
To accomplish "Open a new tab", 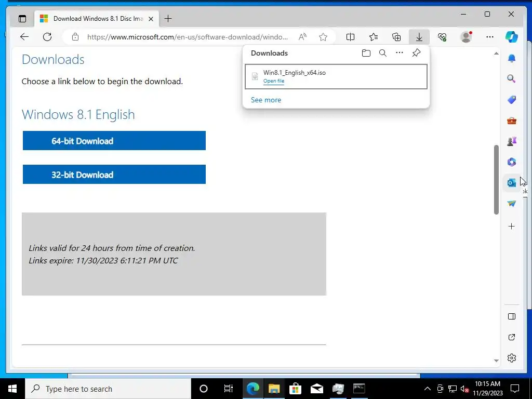I will tap(168, 19).
